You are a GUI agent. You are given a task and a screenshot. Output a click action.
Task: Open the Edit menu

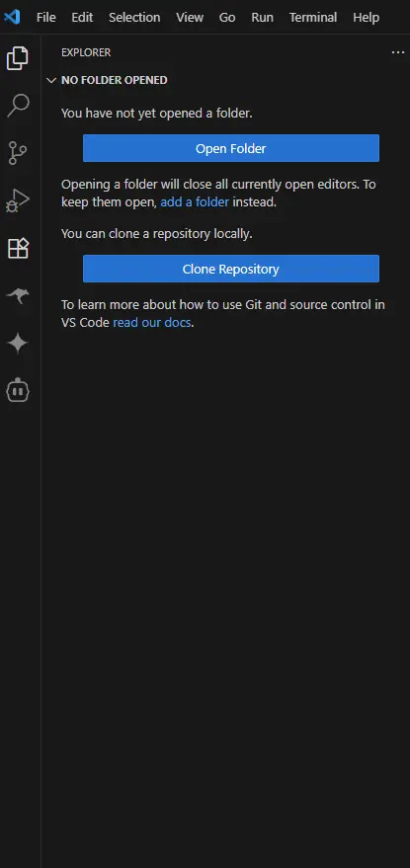pos(82,17)
